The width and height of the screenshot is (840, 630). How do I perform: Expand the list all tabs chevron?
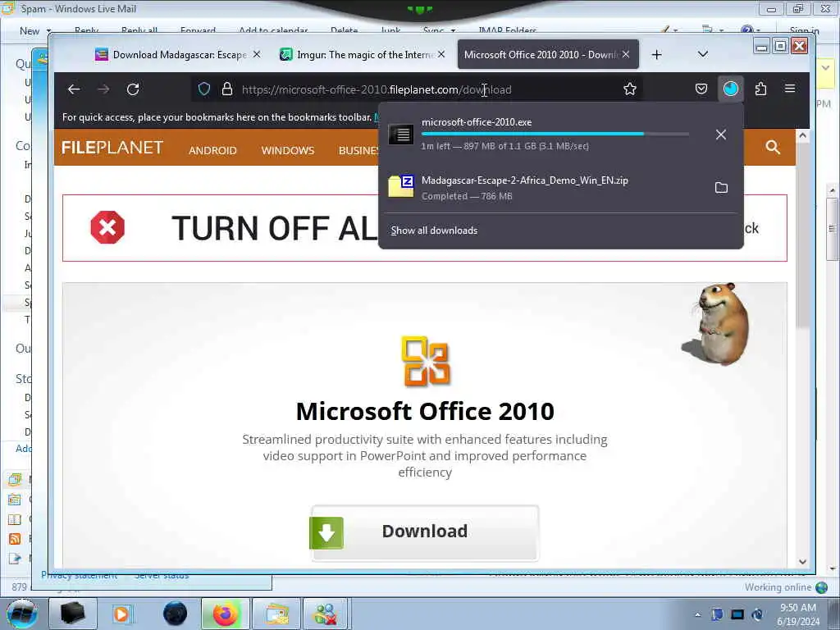(x=703, y=55)
